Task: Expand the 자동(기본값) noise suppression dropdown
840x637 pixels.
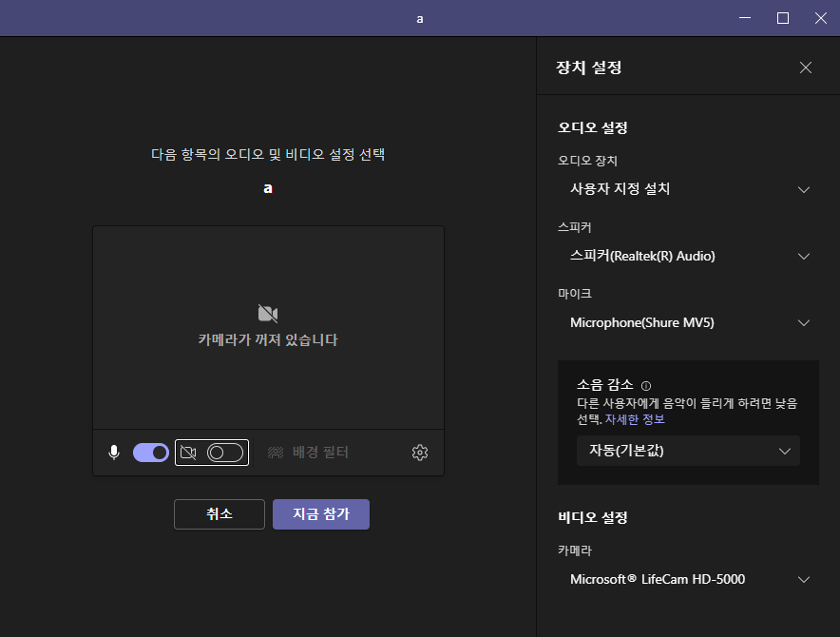Action: tap(688, 451)
